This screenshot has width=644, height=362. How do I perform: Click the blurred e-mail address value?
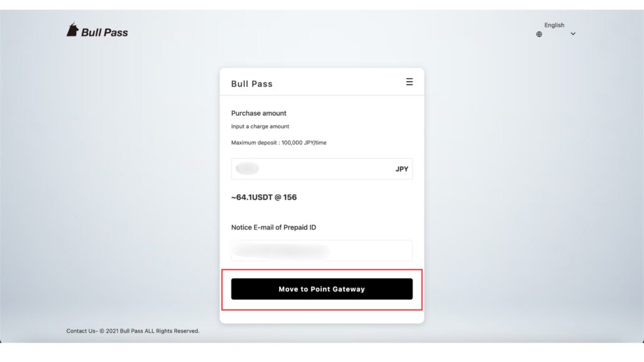[x=280, y=251]
